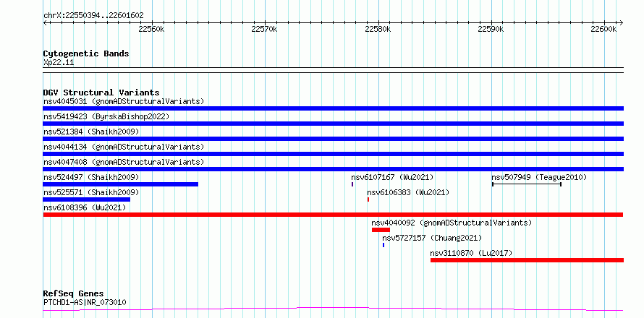This screenshot has width=644, height=318.
Task: Click the left arrowhead of the ruler
Action: click(45, 22)
